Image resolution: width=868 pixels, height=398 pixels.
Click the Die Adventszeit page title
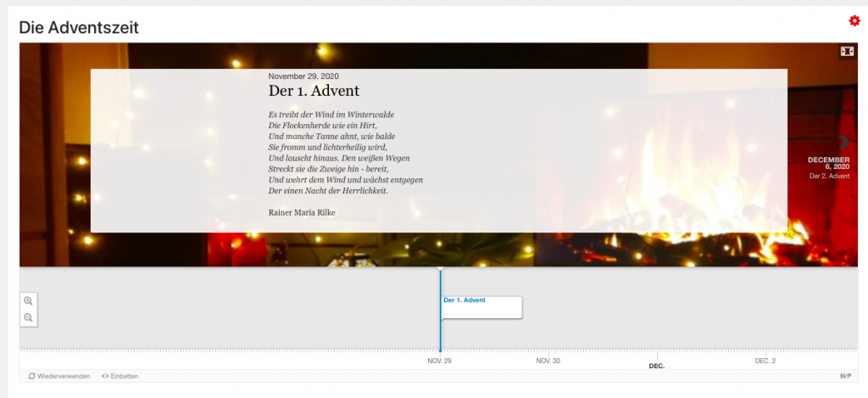click(x=79, y=28)
